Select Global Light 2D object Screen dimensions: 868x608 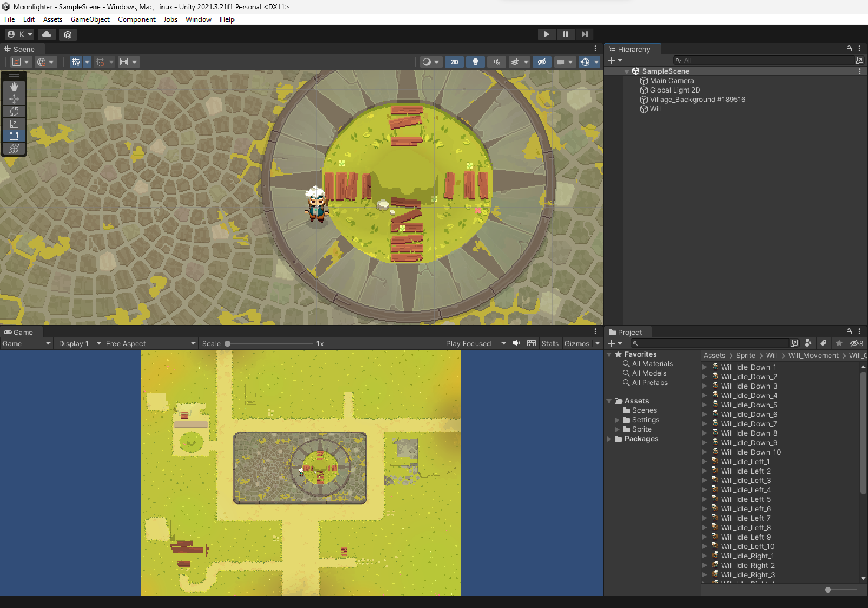675,90
